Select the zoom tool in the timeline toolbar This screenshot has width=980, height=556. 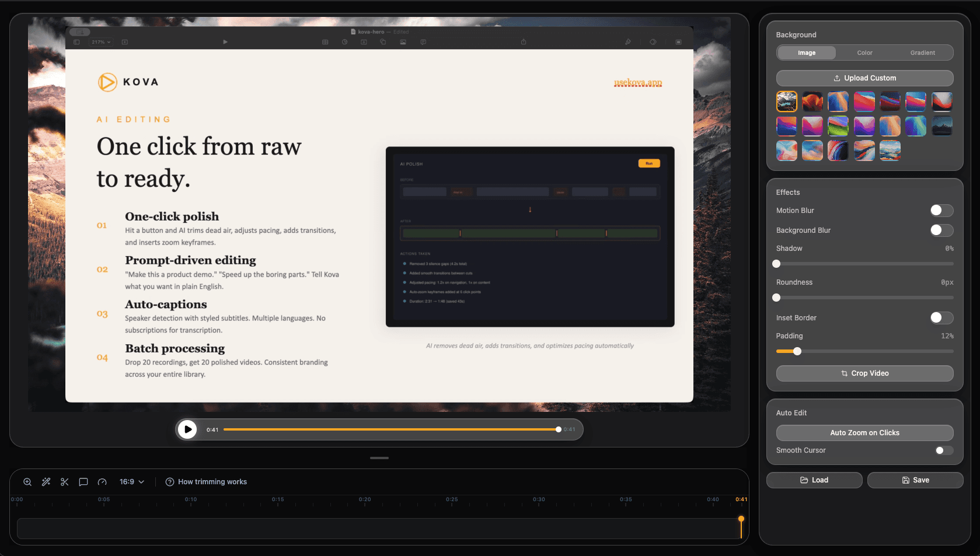point(27,481)
